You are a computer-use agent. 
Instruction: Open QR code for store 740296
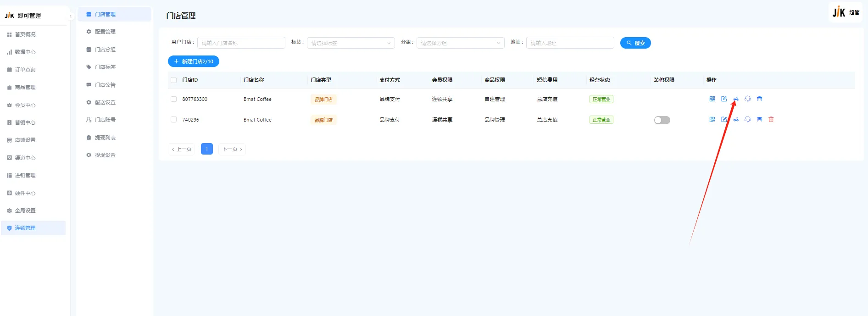[x=712, y=120]
